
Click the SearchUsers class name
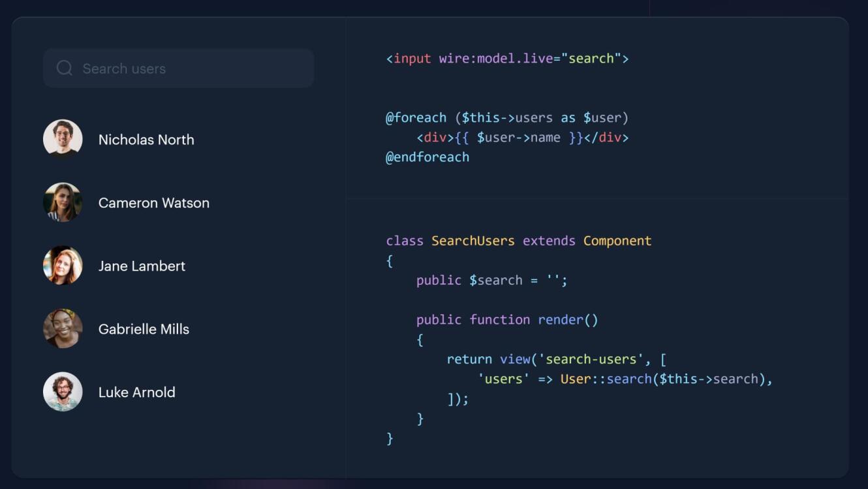pyautogui.click(x=473, y=241)
